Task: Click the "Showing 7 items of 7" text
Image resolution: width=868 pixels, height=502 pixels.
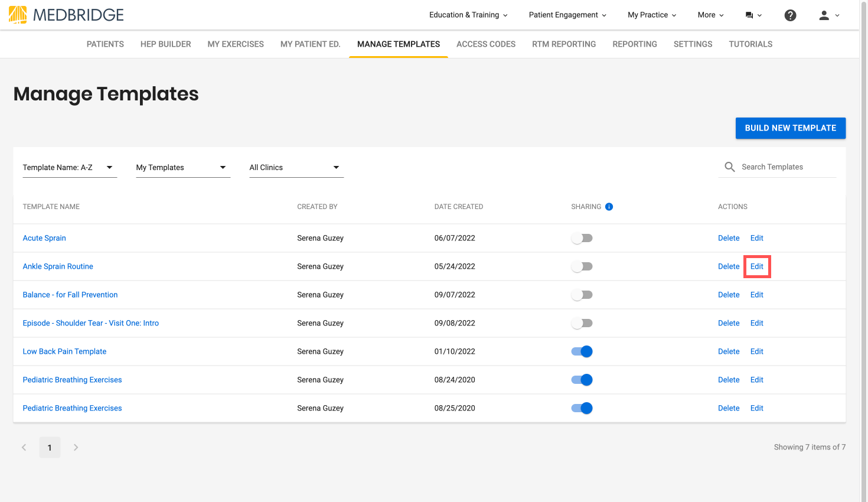Action: click(x=810, y=447)
